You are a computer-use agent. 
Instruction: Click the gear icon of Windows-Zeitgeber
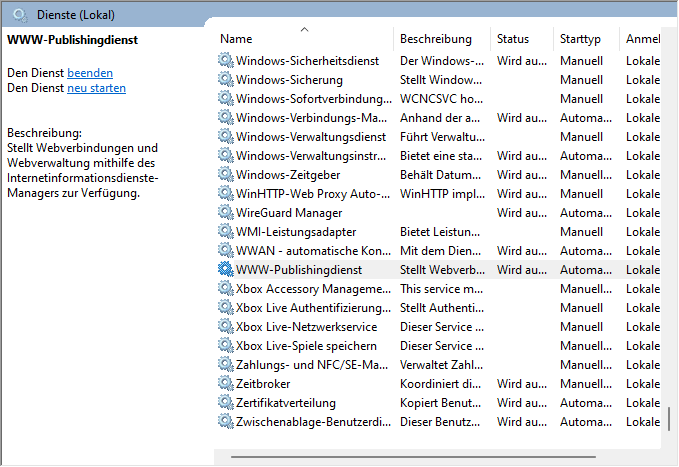tap(226, 175)
